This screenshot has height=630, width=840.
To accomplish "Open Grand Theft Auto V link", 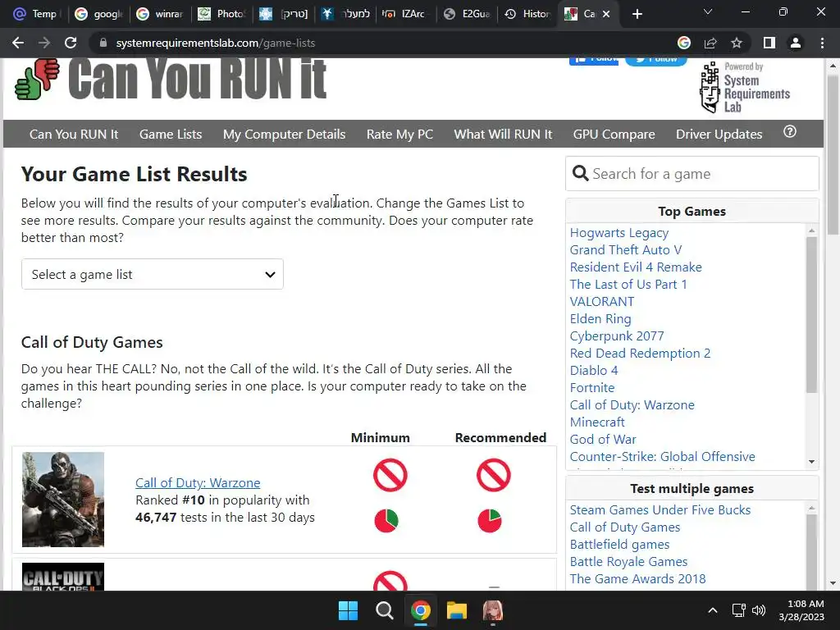I will click(x=625, y=250).
